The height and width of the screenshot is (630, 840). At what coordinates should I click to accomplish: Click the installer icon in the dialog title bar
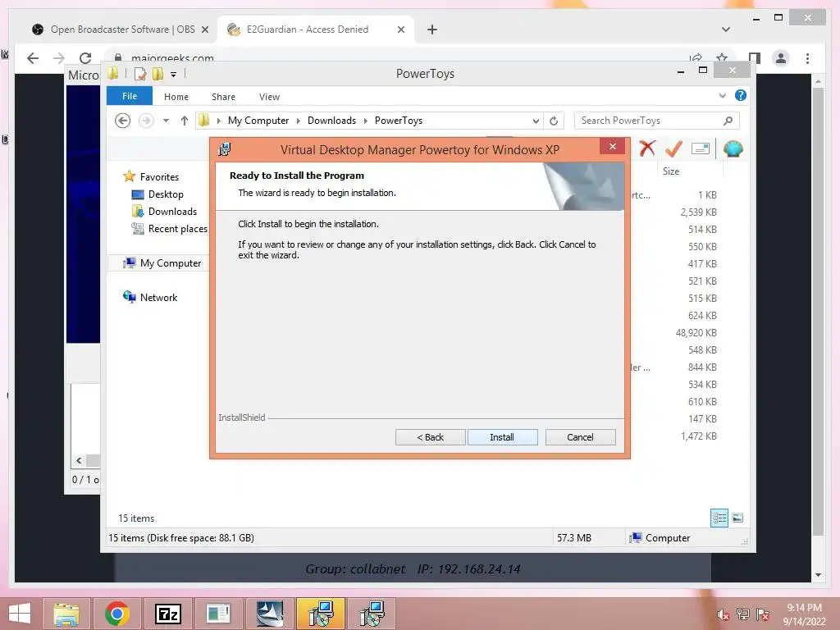225,149
